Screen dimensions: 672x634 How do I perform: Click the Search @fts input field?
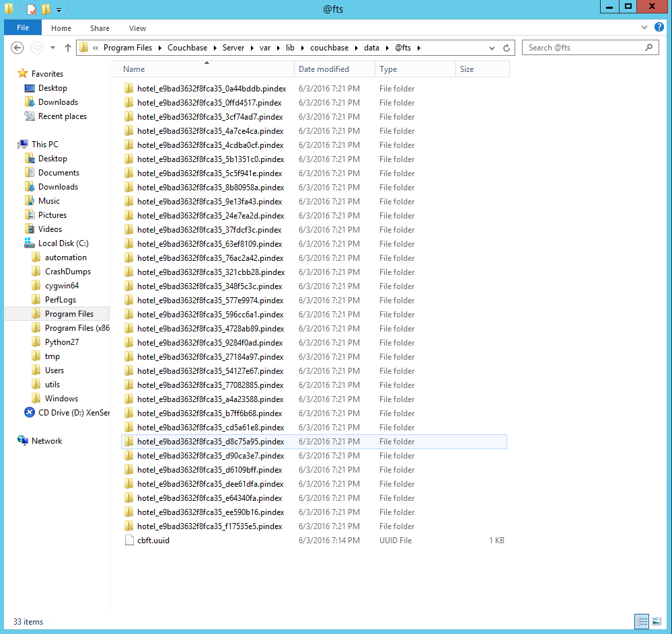pyautogui.click(x=582, y=48)
